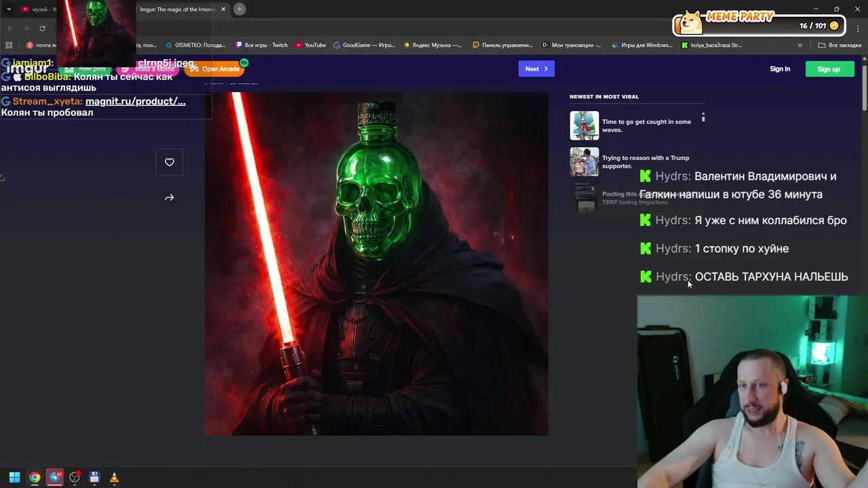Viewport: 868px width, 488px height.
Task: Open a new browser tab
Action: (239, 9)
